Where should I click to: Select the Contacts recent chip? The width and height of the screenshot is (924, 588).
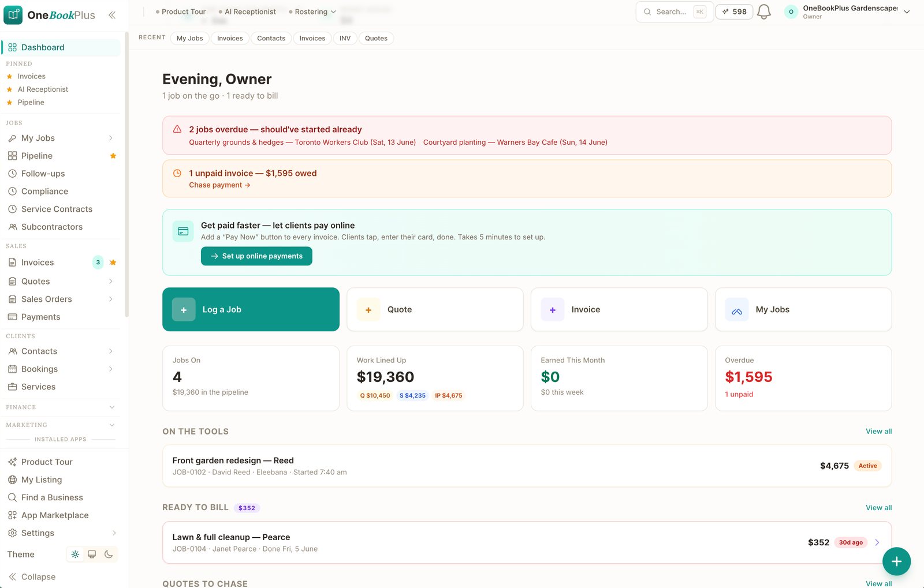pyautogui.click(x=271, y=38)
